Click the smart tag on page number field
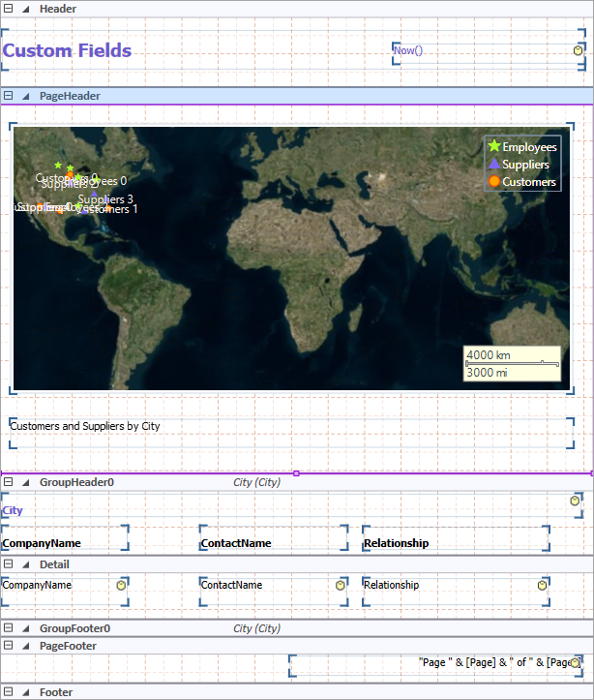 [577, 662]
